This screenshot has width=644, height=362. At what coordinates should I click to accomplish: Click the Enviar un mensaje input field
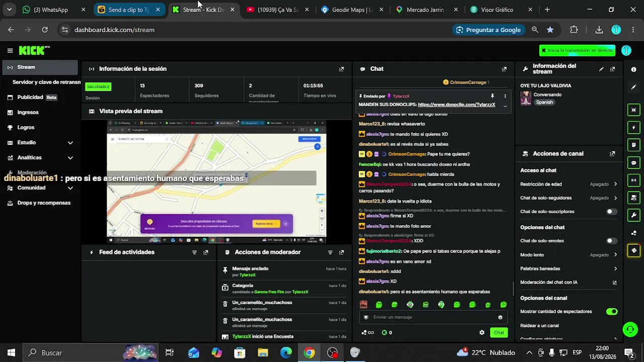point(433,317)
